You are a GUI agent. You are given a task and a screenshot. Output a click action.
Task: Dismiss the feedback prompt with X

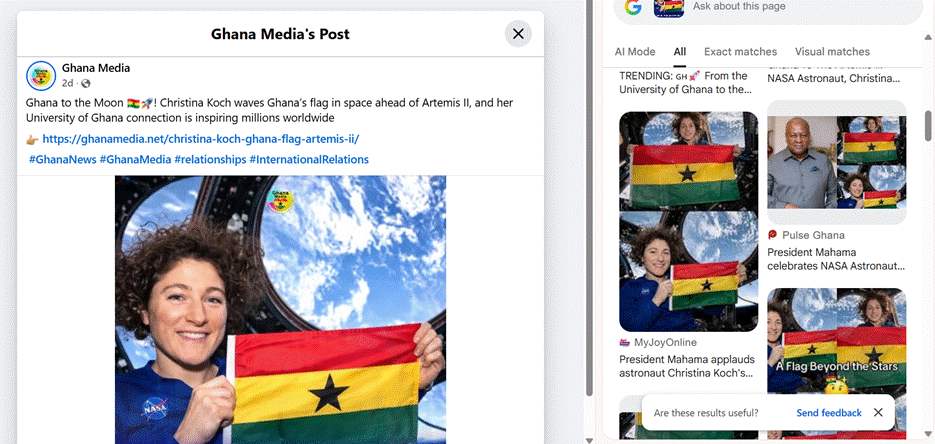pyautogui.click(x=878, y=412)
